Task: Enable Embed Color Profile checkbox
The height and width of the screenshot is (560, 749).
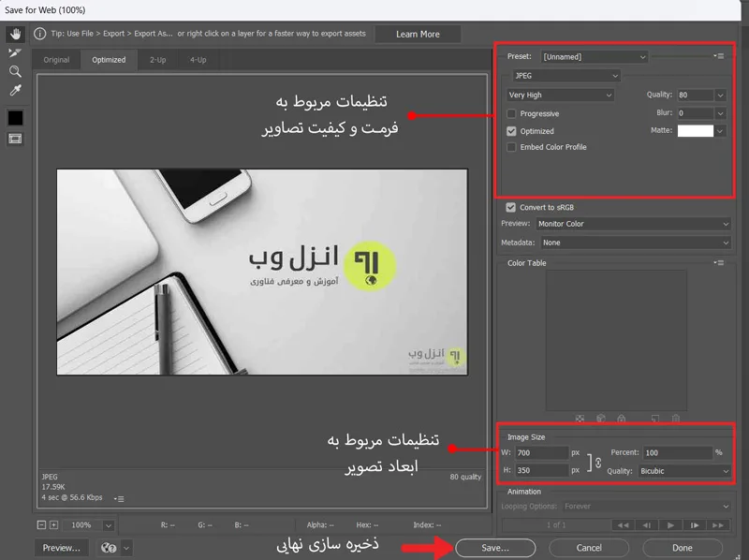Action: 511,147
